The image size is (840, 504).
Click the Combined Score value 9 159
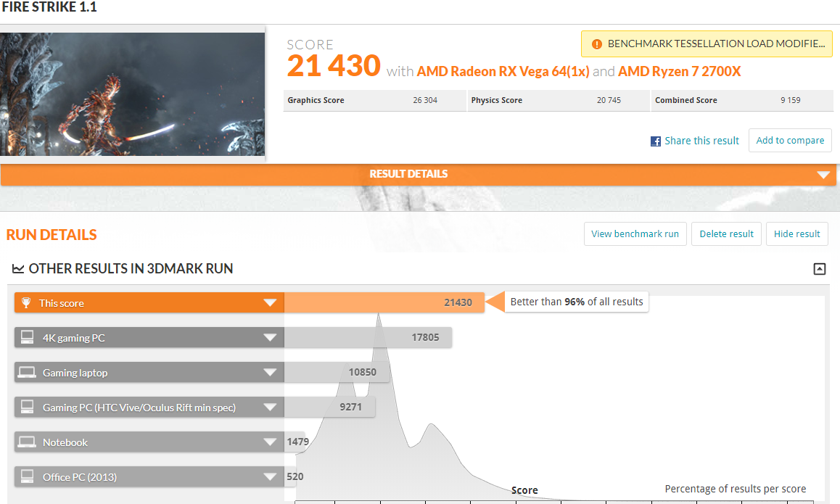point(791,100)
